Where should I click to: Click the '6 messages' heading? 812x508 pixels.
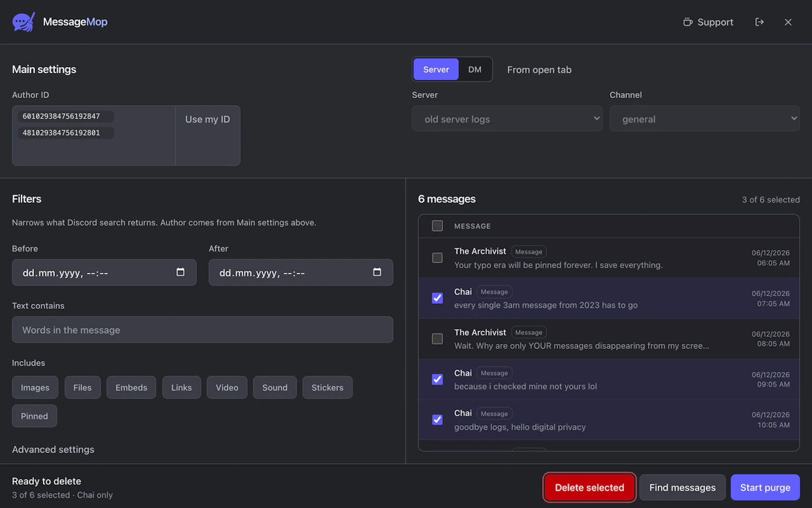pos(447,199)
